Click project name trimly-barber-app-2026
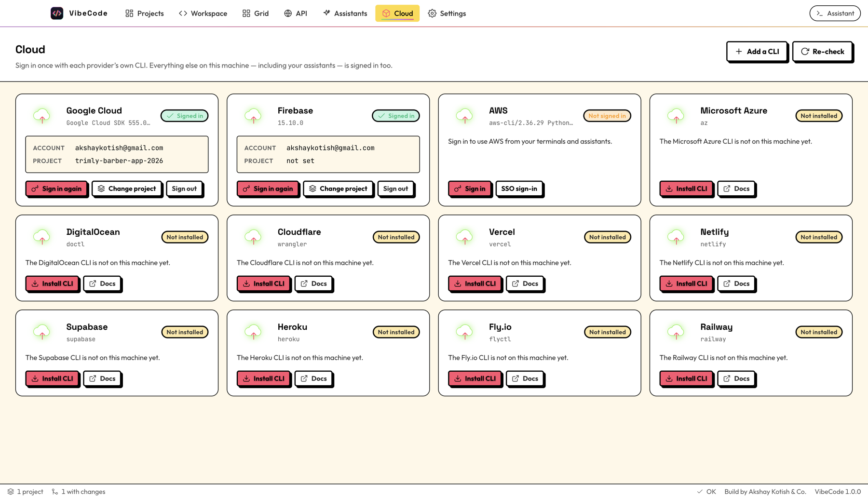 (119, 161)
